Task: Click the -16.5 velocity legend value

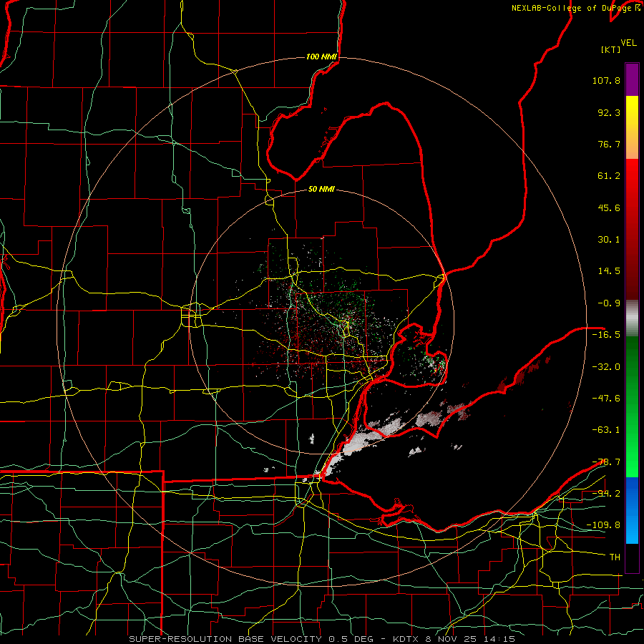Action: click(x=606, y=335)
